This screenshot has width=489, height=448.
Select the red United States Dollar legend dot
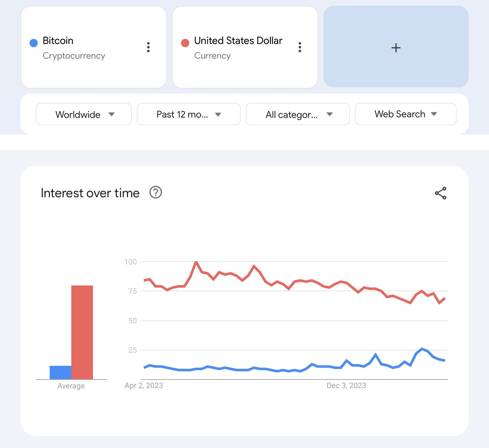tap(185, 42)
